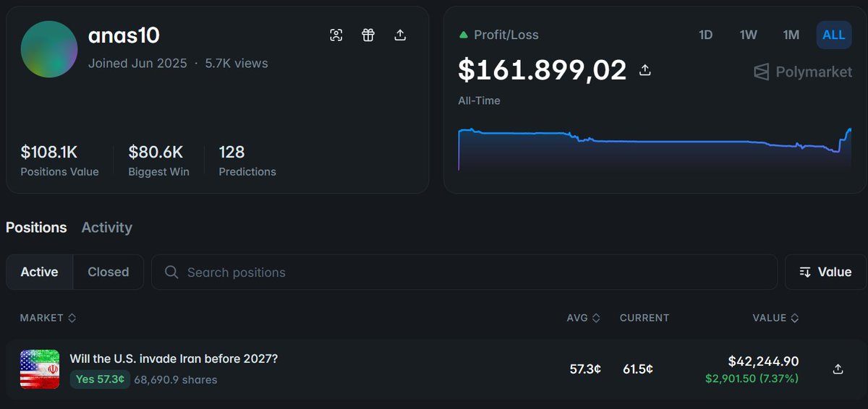Select the 1M profit timeframe
Screen dimensions: 868x409
click(x=791, y=35)
